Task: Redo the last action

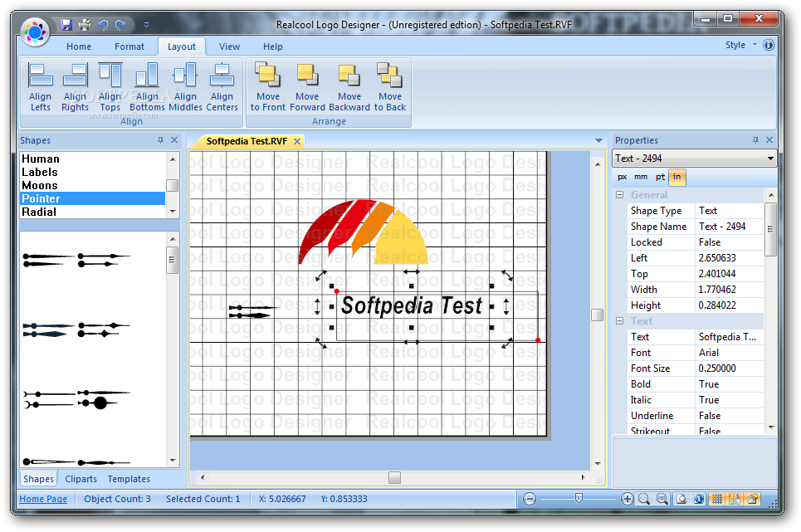Action: pos(120,25)
